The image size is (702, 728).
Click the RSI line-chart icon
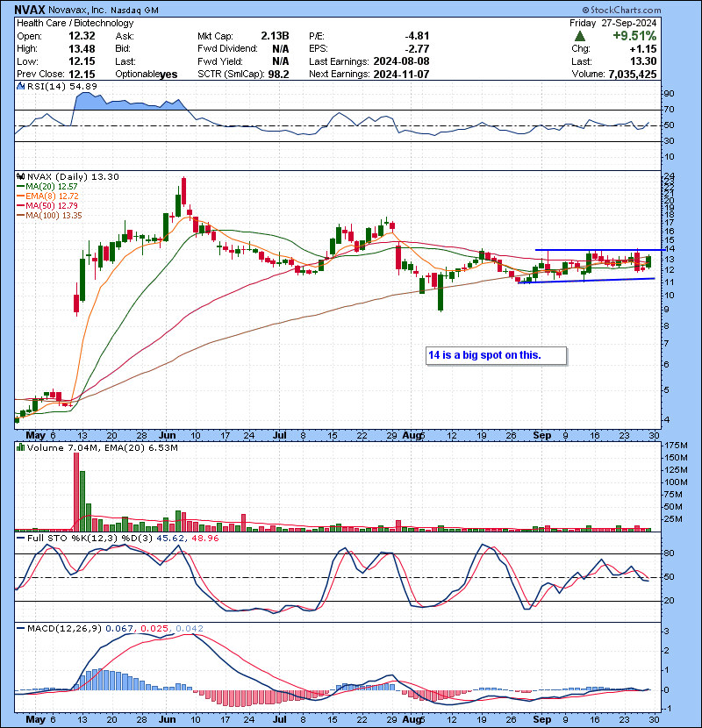coord(20,86)
